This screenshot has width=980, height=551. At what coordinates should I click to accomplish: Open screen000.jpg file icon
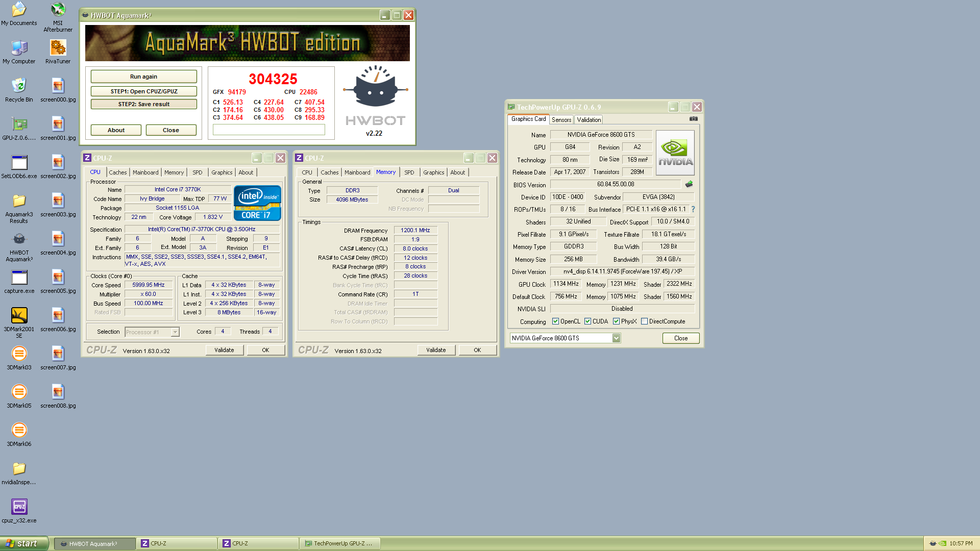pos(58,90)
